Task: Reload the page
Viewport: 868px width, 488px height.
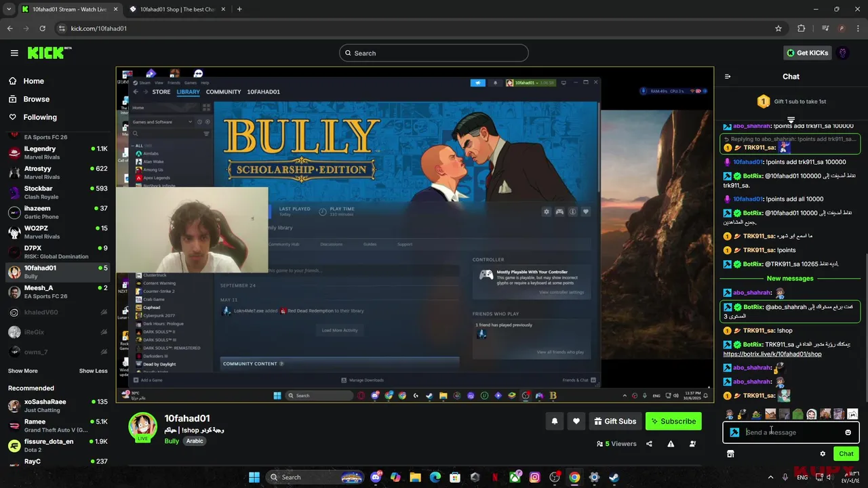Action: click(42, 28)
